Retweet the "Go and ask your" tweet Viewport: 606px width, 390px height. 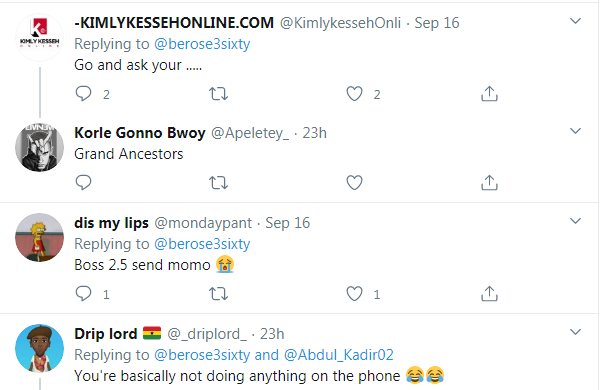[218, 94]
